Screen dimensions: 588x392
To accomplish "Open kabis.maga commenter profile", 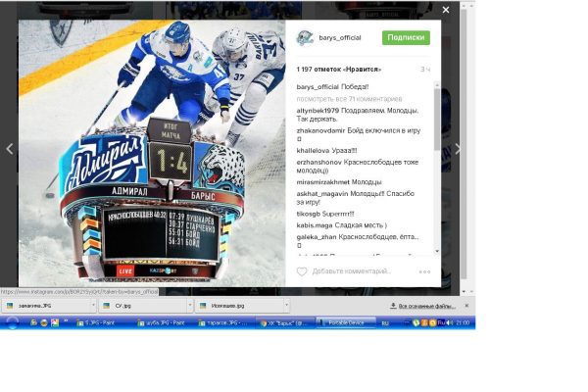I will tap(315, 225).
